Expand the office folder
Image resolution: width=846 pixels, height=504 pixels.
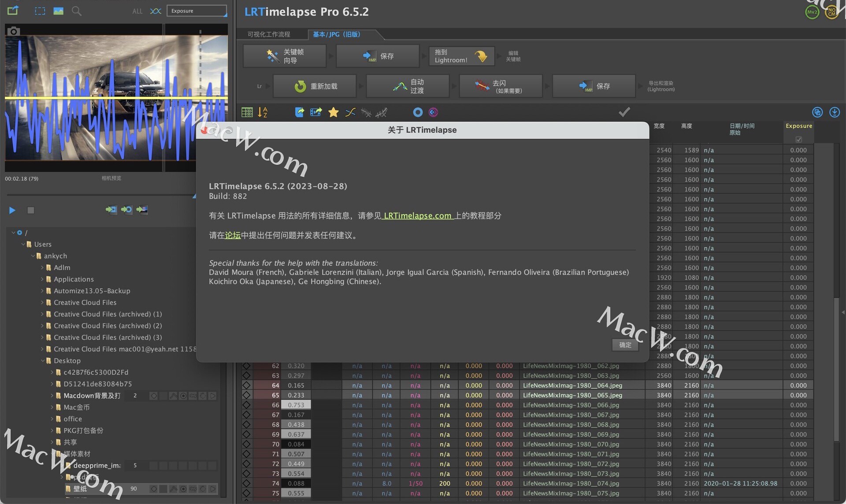coord(52,419)
